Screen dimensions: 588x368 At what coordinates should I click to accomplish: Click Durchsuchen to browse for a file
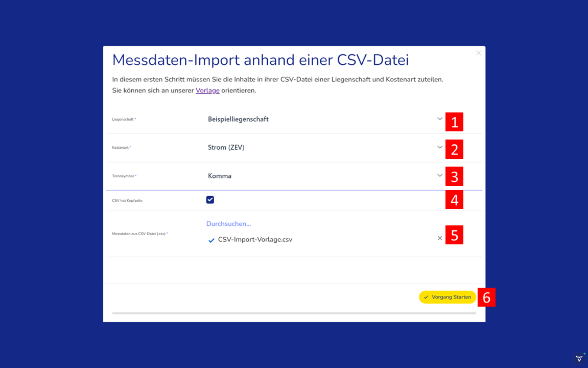point(228,224)
